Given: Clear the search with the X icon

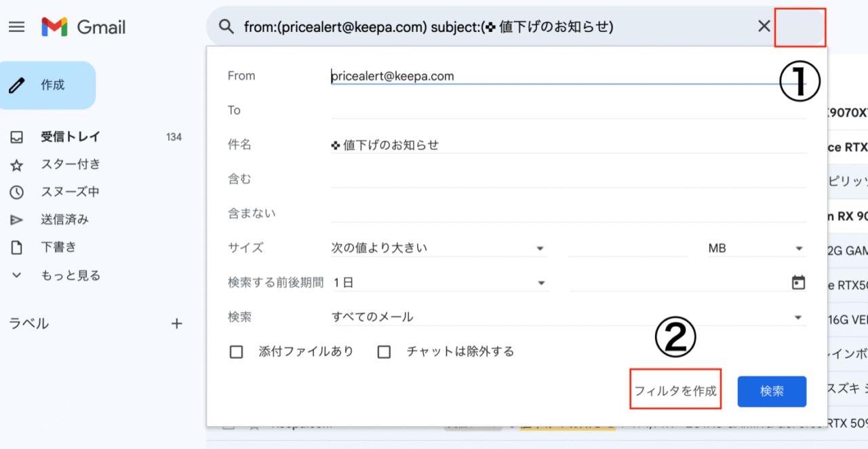Looking at the screenshot, I should [764, 26].
